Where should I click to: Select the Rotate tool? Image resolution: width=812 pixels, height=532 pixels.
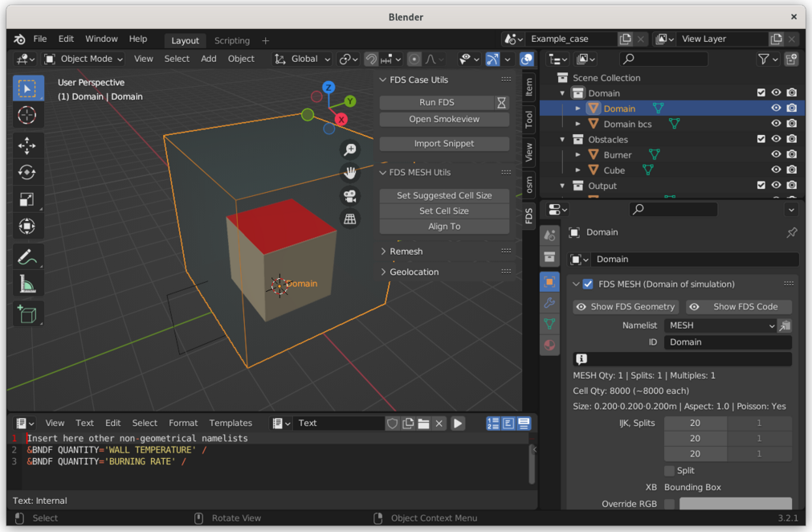[27, 172]
